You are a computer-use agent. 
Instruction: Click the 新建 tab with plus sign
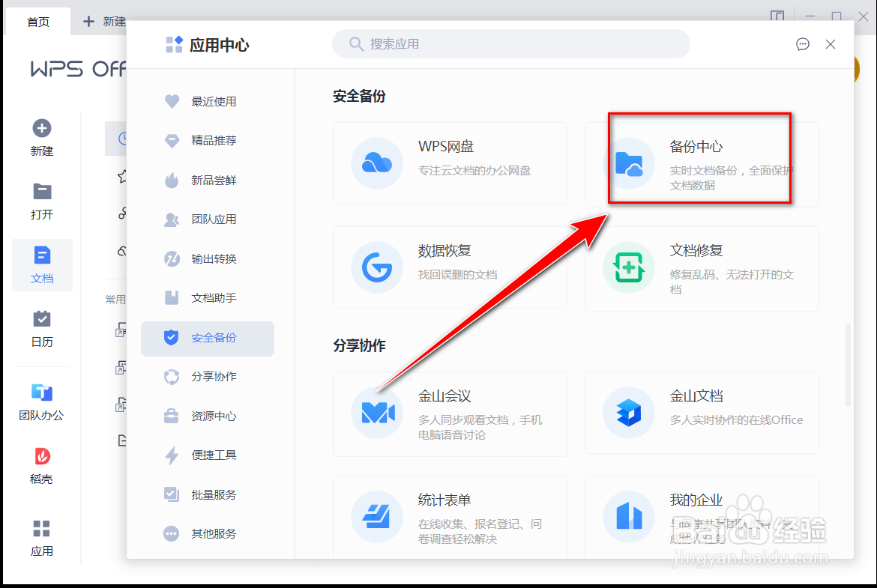(x=104, y=21)
